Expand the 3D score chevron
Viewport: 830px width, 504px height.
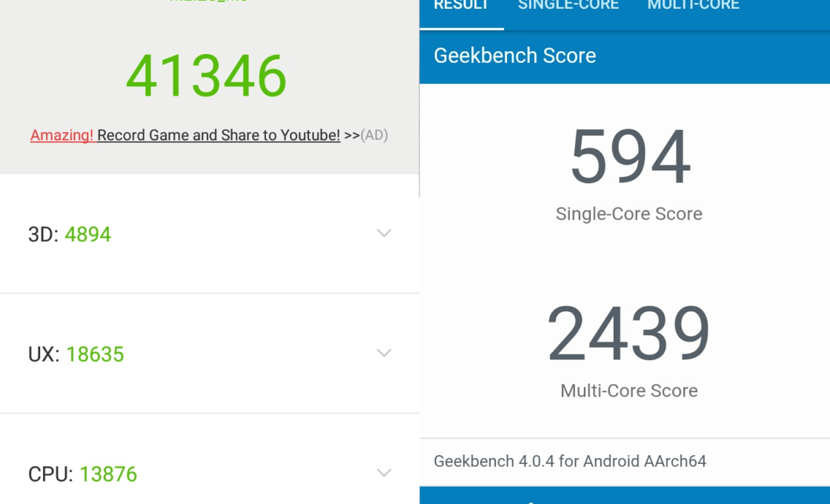click(x=384, y=233)
